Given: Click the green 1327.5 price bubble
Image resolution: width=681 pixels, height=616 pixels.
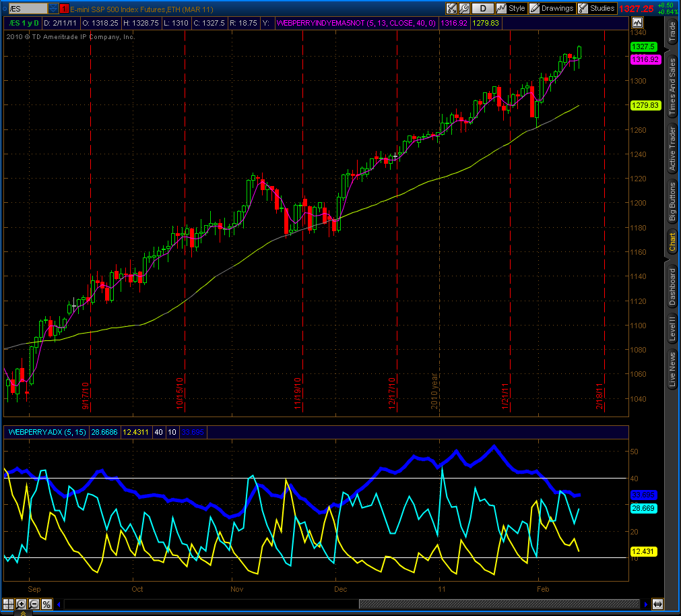Looking at the screenshot, I should pyautogui.click(x=644, y=47).
